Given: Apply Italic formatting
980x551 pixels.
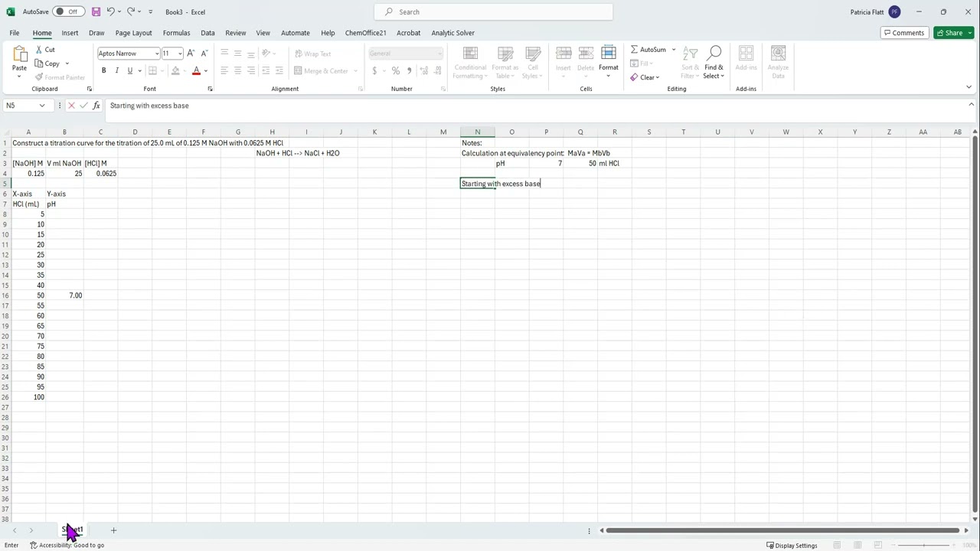Looking at the screenshot, I should [x=116, y=70].
